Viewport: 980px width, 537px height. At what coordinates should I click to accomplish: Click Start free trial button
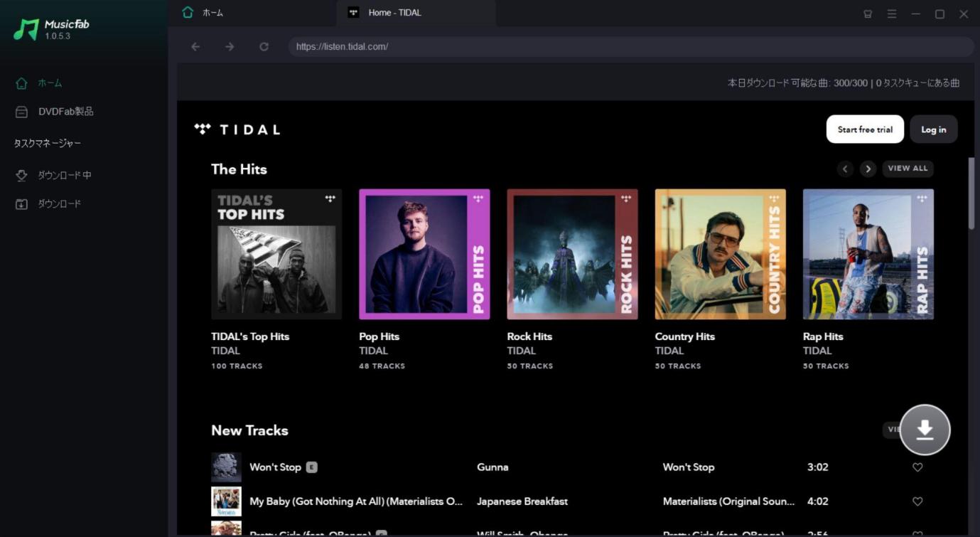[865, 129]
